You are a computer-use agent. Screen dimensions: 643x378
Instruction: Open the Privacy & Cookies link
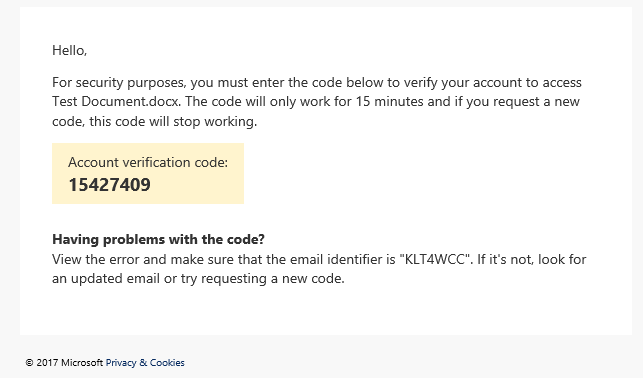[145, 362]
